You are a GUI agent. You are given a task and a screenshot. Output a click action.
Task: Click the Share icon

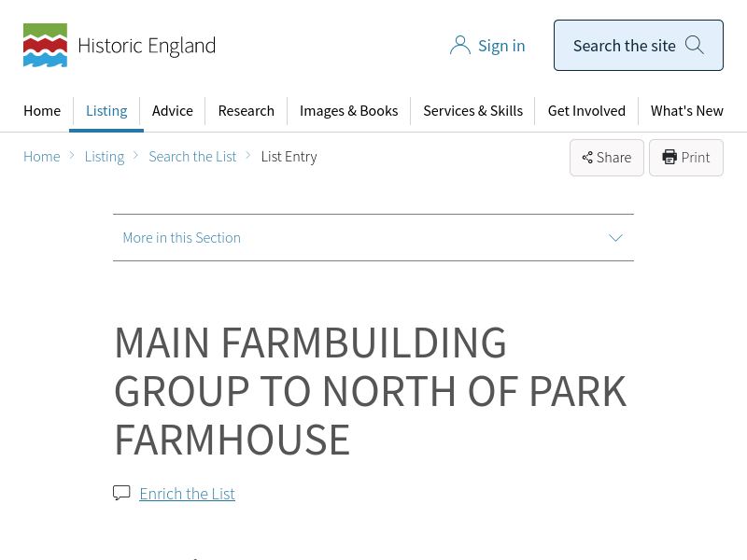point(587,158)
